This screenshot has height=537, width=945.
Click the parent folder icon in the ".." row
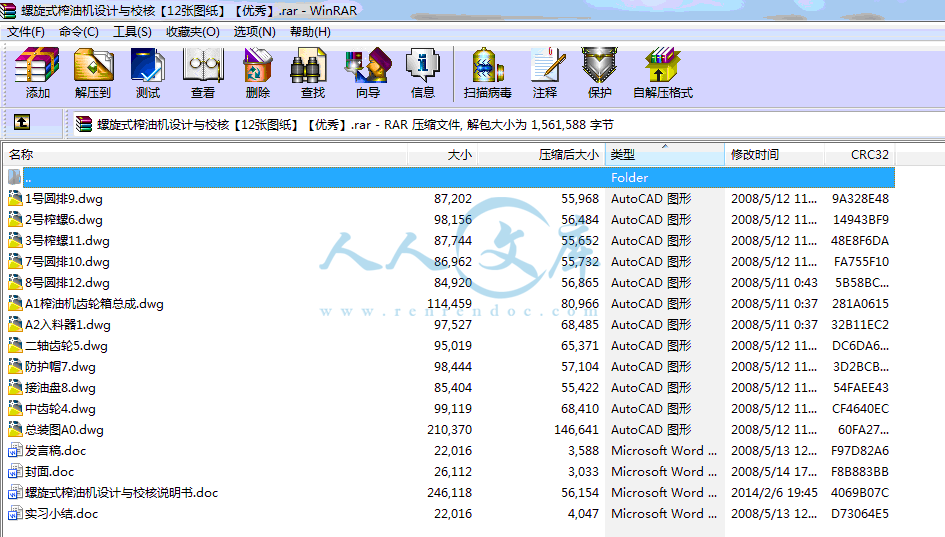point(15,177)
